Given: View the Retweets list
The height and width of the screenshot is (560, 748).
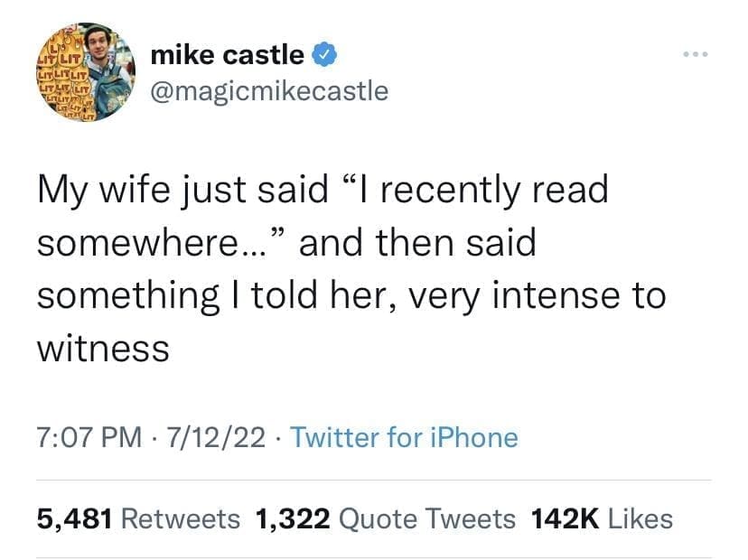Looking at the screenshot, I should 180,519.
